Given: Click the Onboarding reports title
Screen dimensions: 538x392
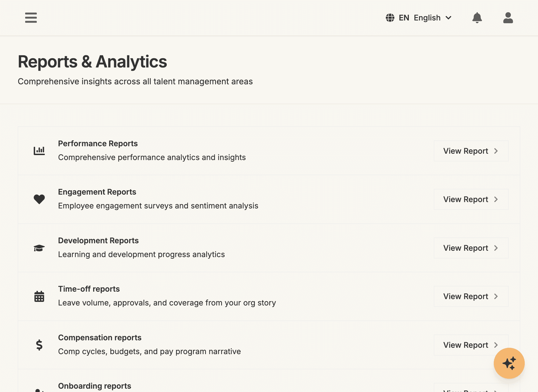Looking at the screenshot, I should coord(94,386).
